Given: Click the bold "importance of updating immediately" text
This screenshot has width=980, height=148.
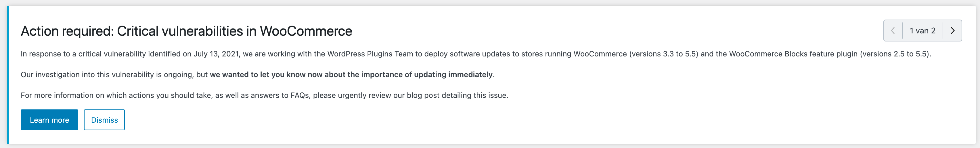Looking at the screenshot, I should coord(427,75).
